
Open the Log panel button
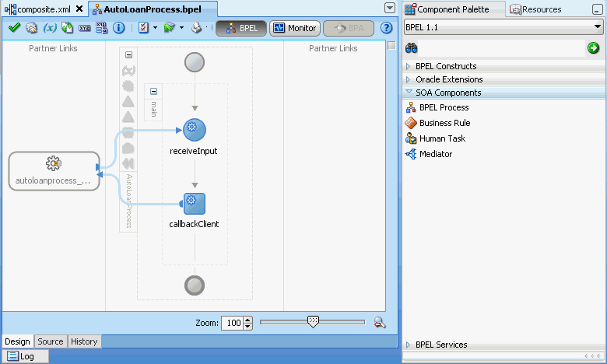(26, 356)
